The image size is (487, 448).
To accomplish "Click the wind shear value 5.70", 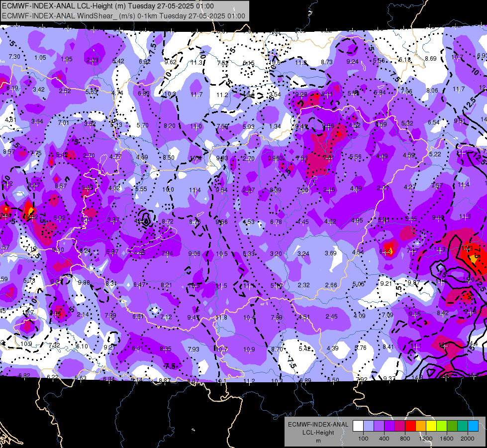I will tap(143, 125).
